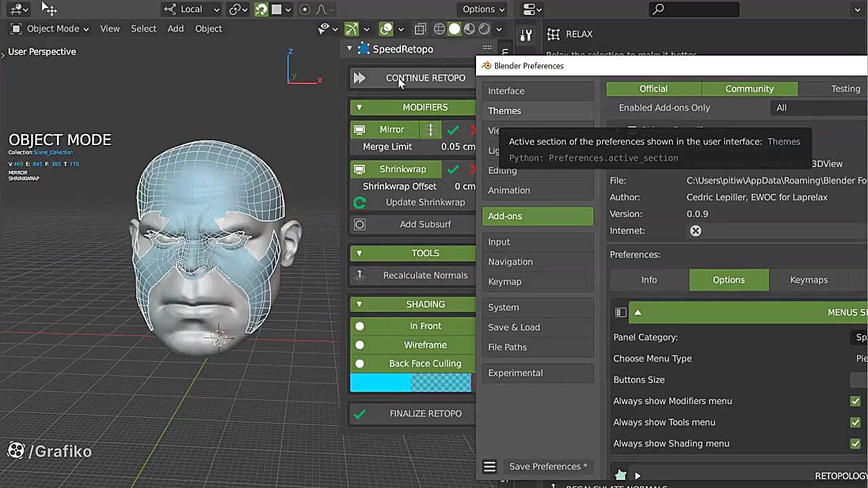Toggle the snapping magnet icon
Image resolution: width=868 pixels, height=488 pixels.
pyautogui.click(x=261, y=9)
